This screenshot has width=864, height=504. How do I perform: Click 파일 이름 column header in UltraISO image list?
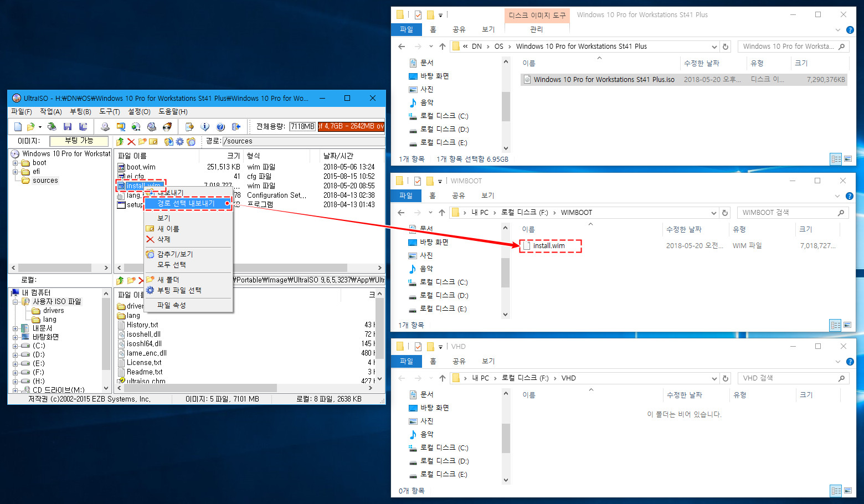point(132,156)
